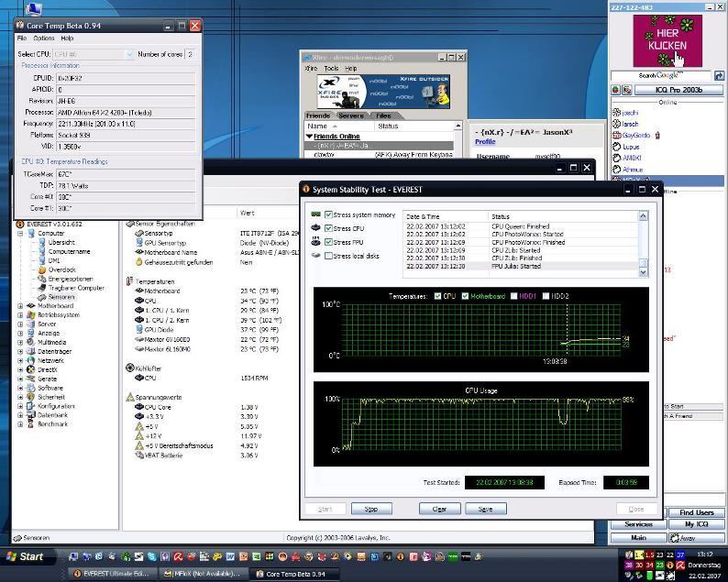Expand the Anzeige tree node
The height and width of the screenshot is (582, 728).
point(20,334)
